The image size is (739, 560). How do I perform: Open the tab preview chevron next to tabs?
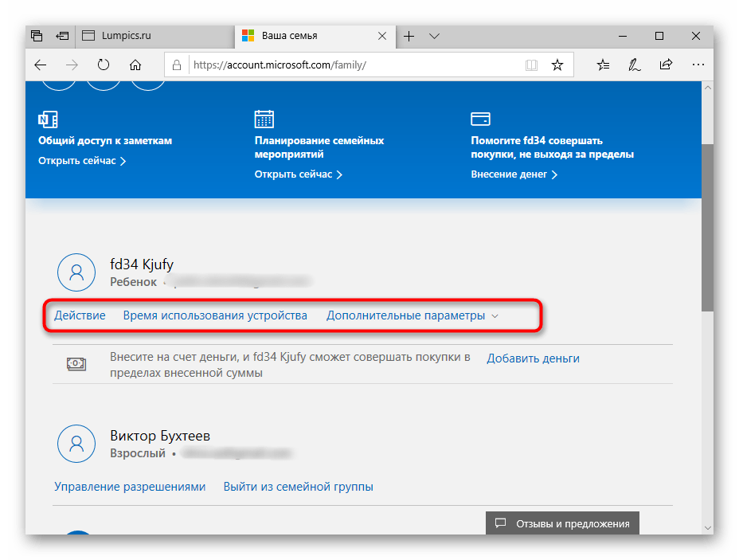(x=434, y=36)
